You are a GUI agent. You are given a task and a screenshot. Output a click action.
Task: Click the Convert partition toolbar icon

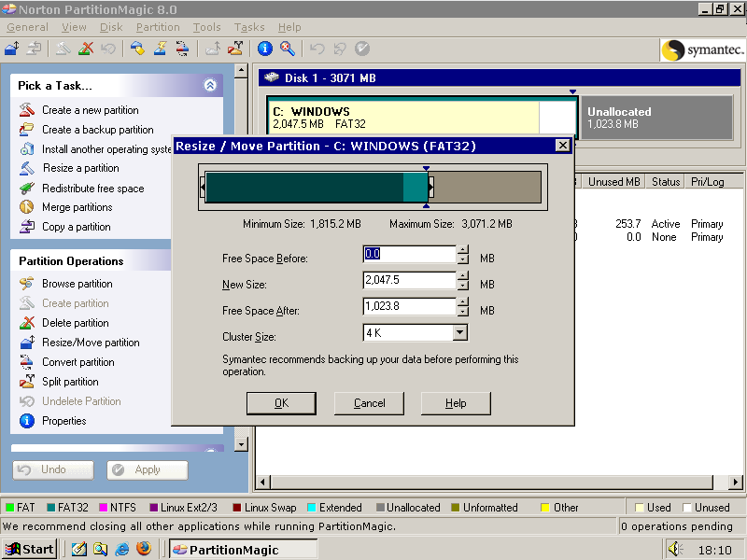[182, 49]
